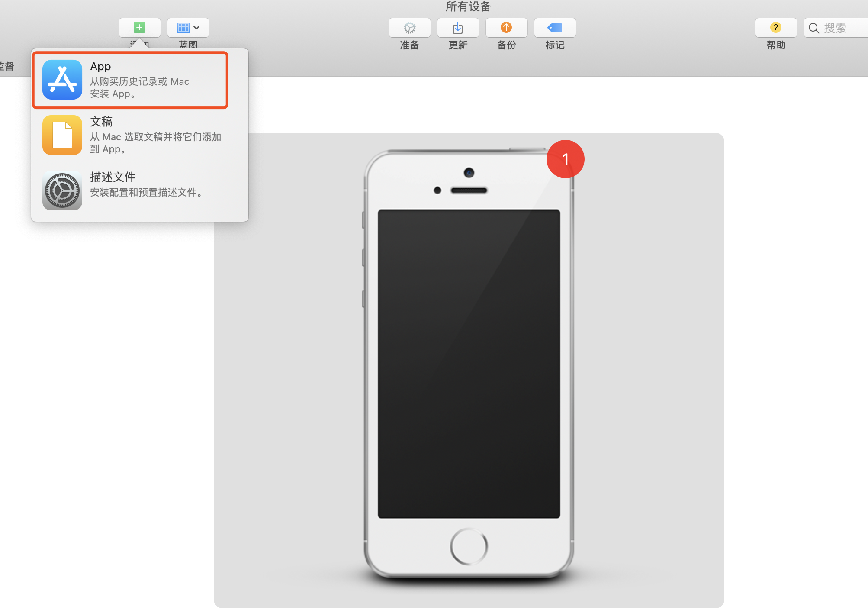Screen dimensions: 868x613
Task: Click the red badge showing 1
Action: click(565, 159)
